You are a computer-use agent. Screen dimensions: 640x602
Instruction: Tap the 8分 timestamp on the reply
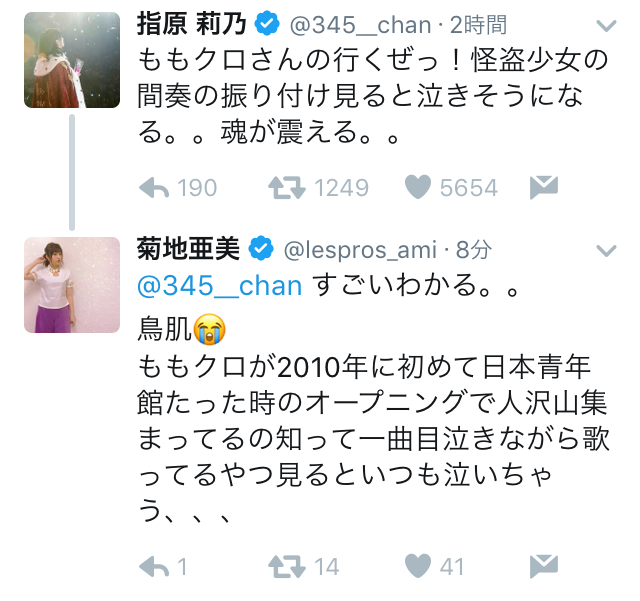tap(473, 250)
